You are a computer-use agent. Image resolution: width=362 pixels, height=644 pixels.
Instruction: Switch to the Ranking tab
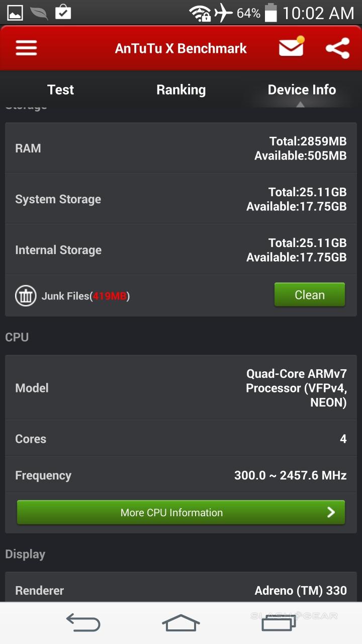coord(181,90)
